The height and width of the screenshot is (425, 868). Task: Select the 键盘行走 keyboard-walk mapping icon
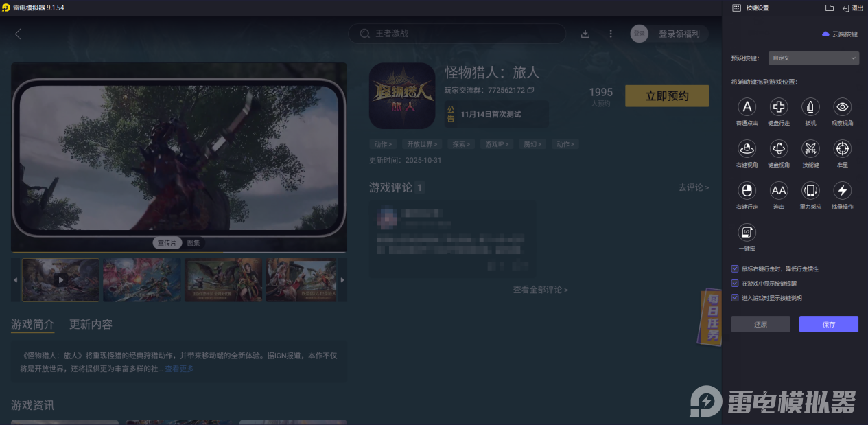click(x=778, y=108)
